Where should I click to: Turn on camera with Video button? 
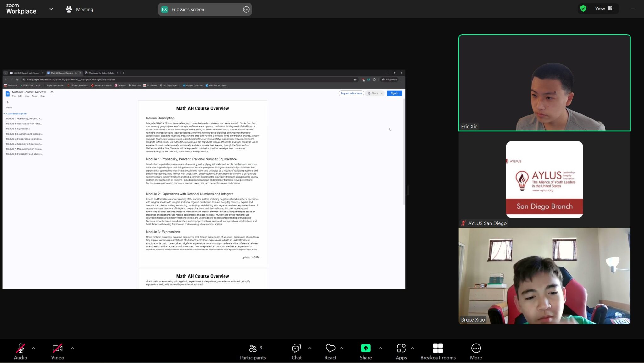coord(58,351)
